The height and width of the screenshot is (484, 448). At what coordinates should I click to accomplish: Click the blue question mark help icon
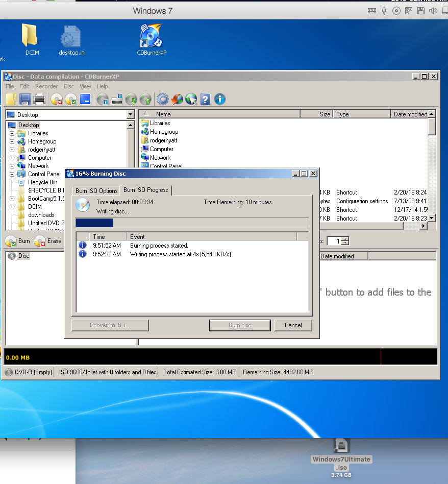pos(206,99)
